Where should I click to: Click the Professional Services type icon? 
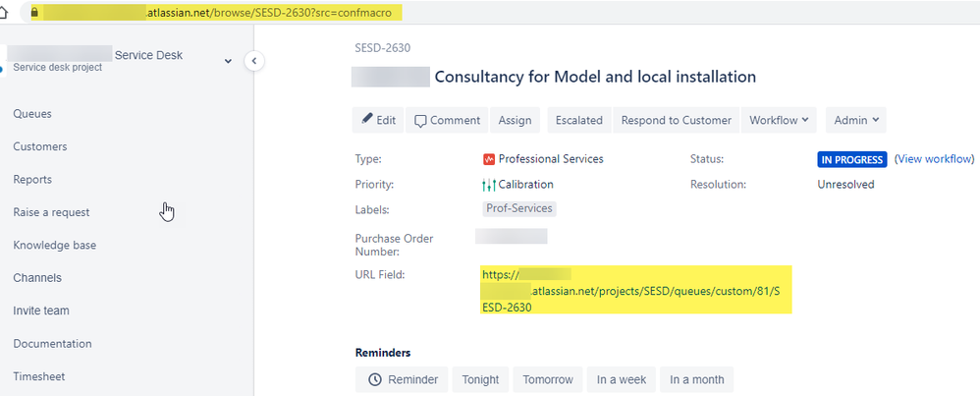pos(489,159)
